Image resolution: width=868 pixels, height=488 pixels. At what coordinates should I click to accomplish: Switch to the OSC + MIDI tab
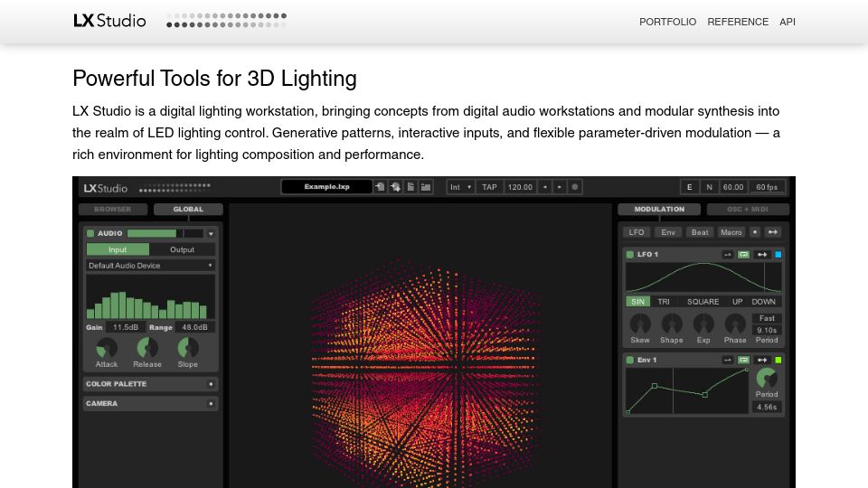point(748,209)
